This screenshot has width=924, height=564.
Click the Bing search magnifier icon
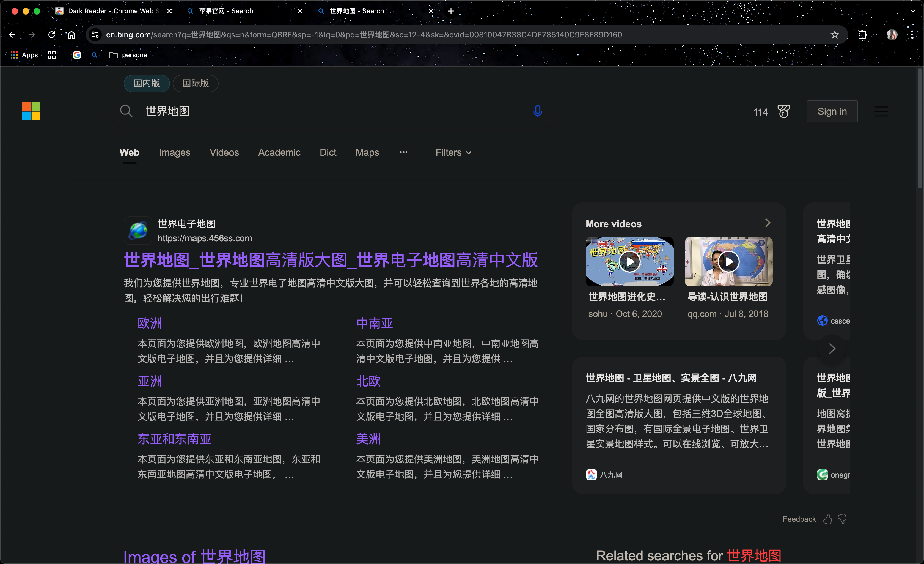(x=126, y=111)
